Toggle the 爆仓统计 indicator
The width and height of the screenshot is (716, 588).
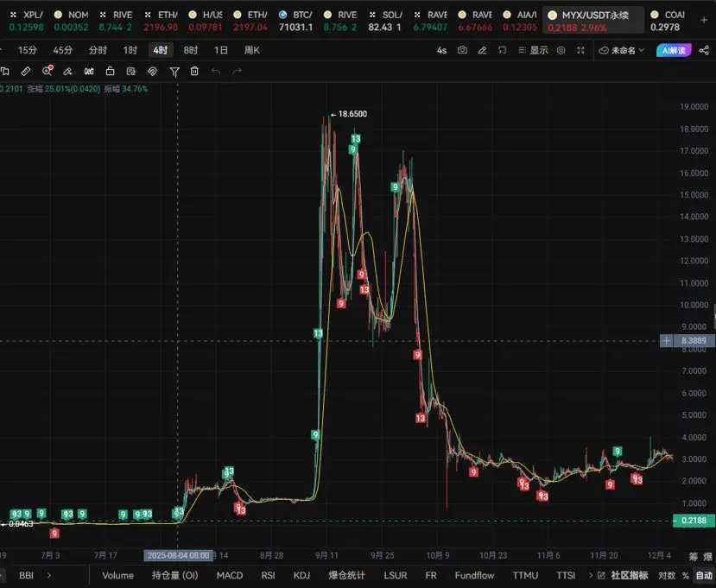point(346,575)
